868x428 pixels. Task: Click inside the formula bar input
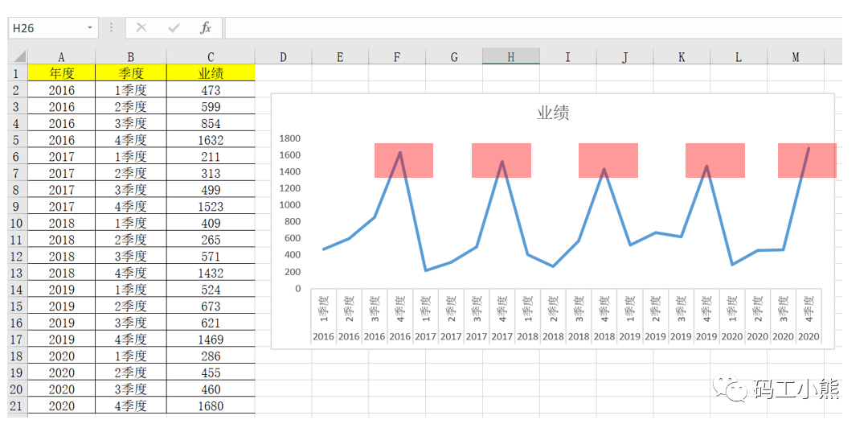tap(530, 28)
